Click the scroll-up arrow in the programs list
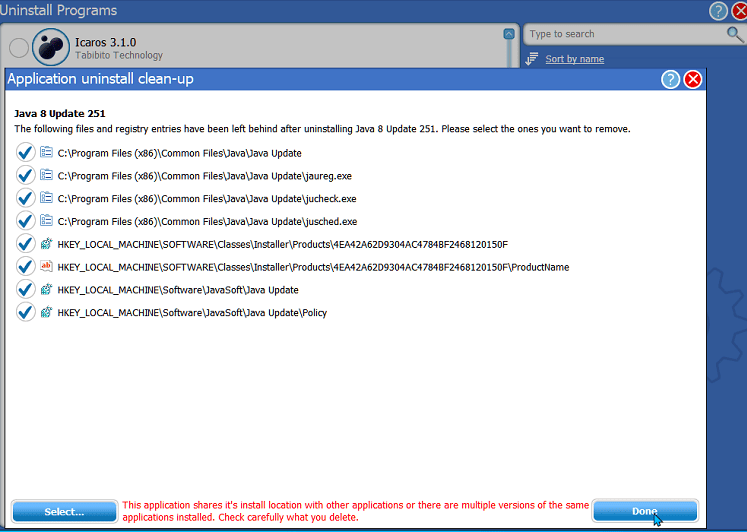The image size is (747, 532). (509, 34)
